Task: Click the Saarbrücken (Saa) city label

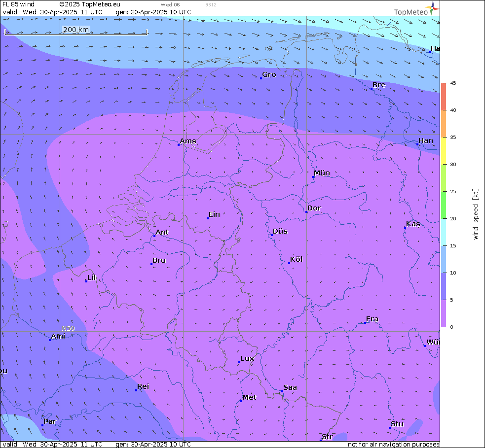Action: [x=290, y=387]
